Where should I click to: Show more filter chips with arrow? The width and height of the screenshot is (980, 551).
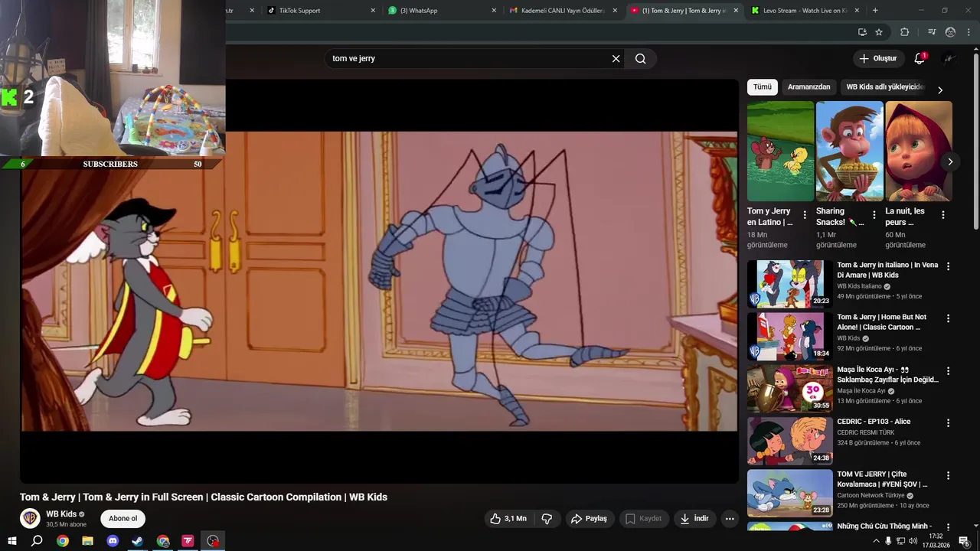pos(940,90)
